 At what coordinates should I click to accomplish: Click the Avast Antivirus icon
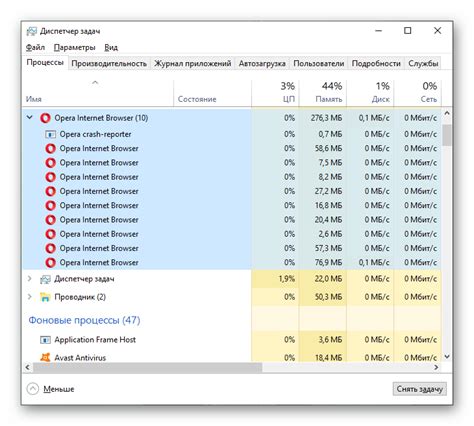tap(45, 357)
